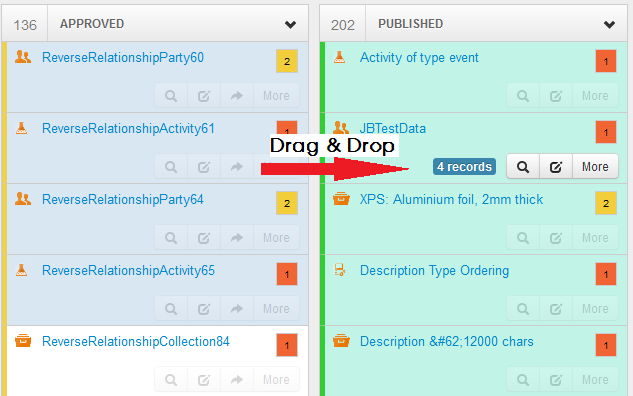Click preview magnifier for ReverseRelationshipParty60
This screenshot has height=396, width=633.
click(171, 96)
